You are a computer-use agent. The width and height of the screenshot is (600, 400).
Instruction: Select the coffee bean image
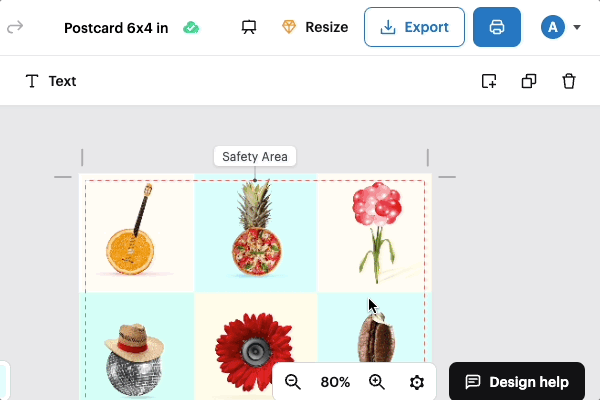376,336
